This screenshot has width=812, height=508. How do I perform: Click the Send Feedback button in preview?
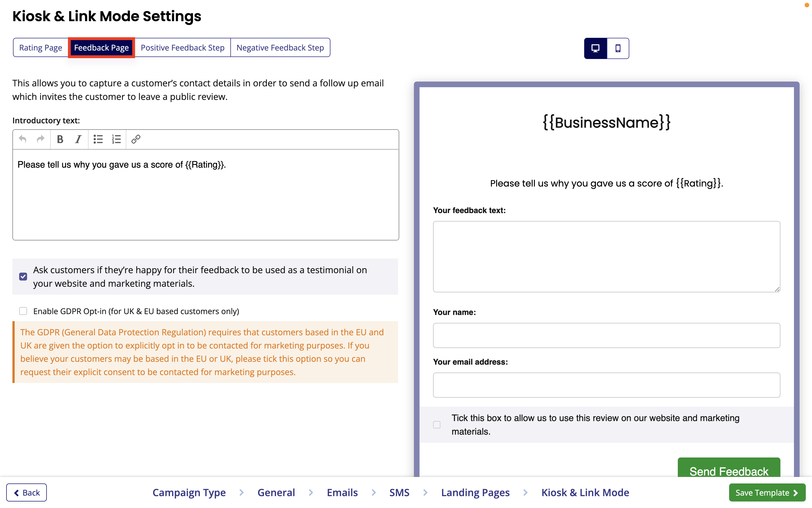click(729, 467)
